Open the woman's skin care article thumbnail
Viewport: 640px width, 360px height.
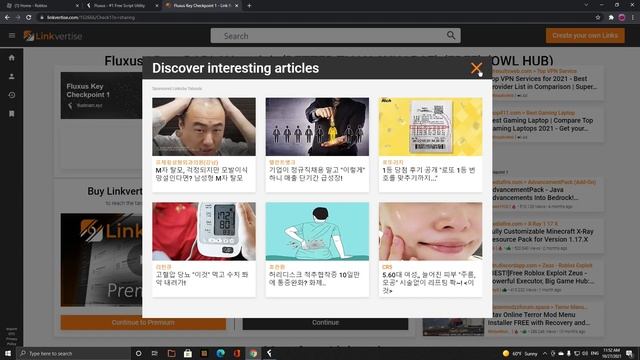pos(431,231)
